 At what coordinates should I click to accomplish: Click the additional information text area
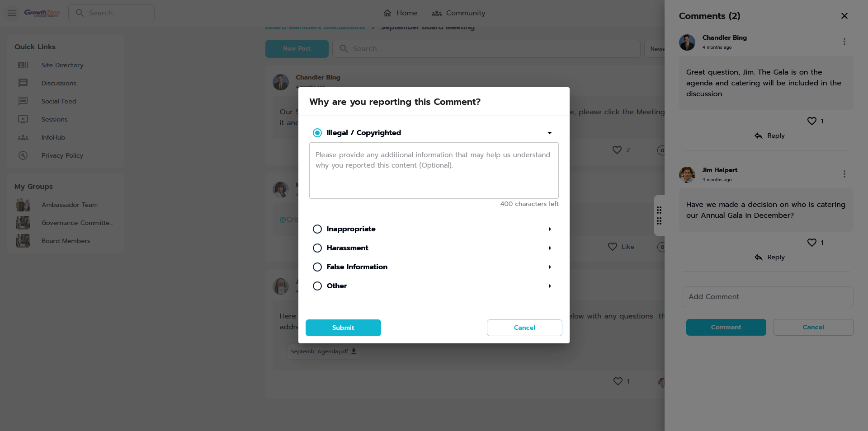434,171
